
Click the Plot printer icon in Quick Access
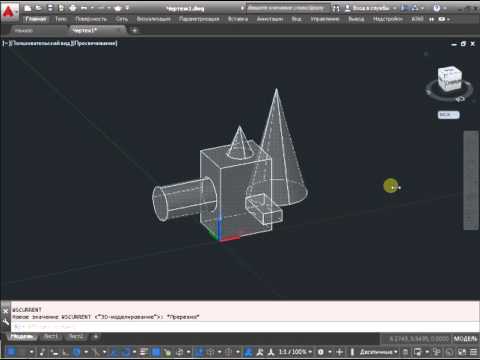click(73, 8)
